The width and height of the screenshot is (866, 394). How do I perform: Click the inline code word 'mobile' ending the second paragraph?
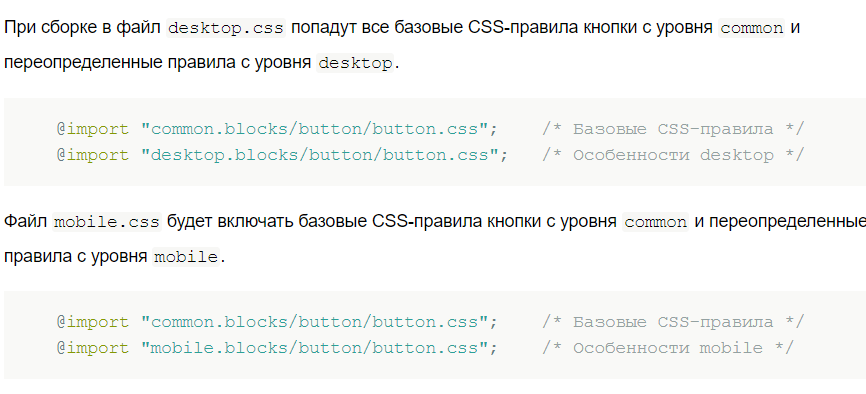coord(186,258)
